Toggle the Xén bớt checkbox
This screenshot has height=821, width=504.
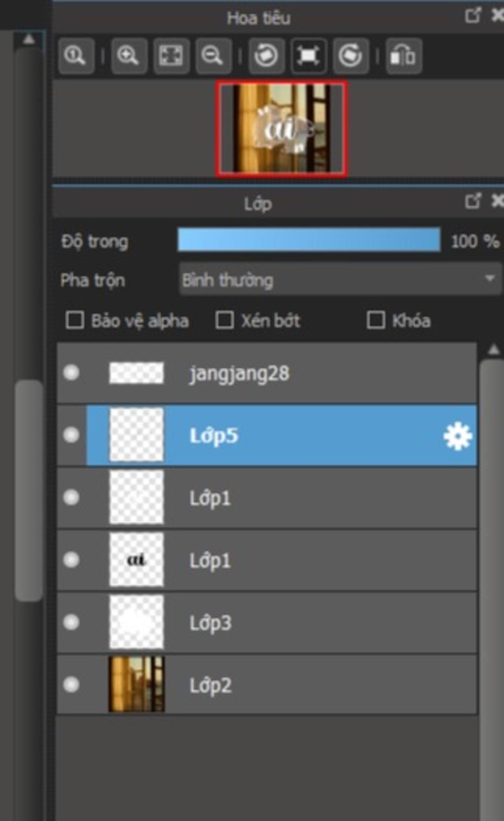224,320
